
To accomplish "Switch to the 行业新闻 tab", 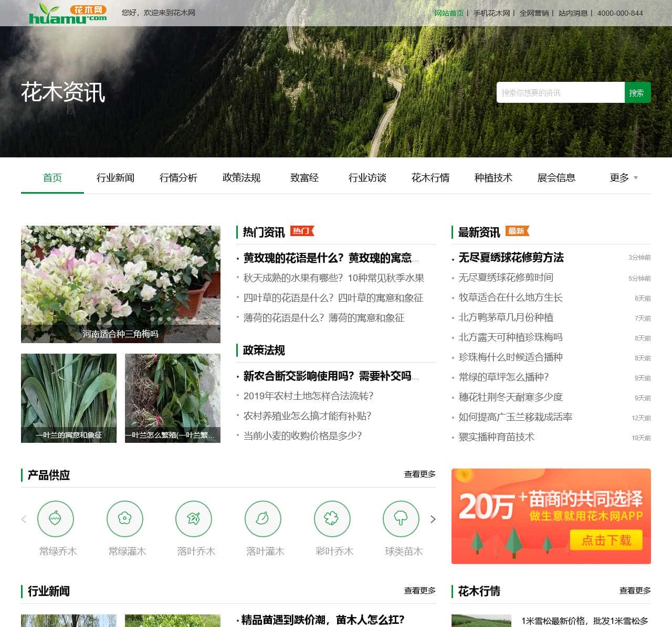I will [116, 178].
